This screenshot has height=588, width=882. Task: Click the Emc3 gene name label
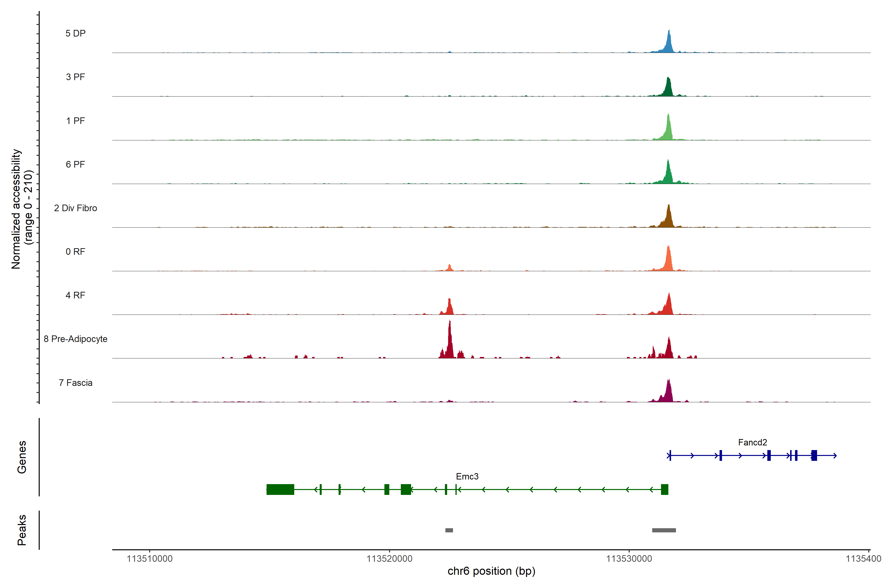point(467,476)
